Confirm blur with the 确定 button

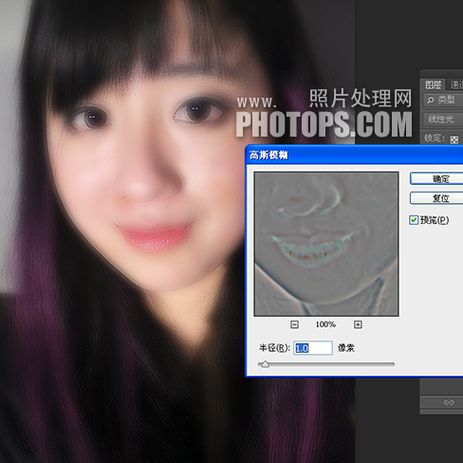click(437, 179)
